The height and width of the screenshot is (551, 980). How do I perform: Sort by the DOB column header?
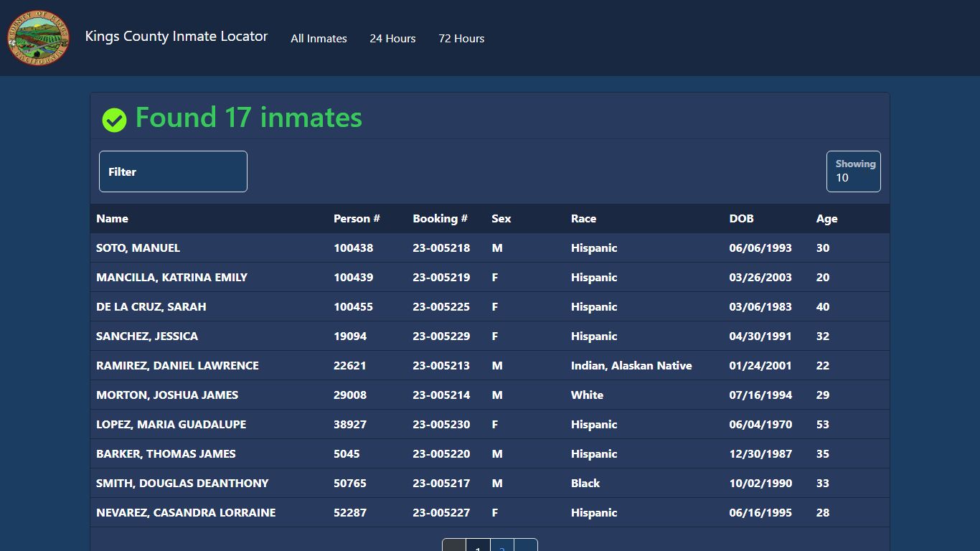pyautogui.click(x=741, y=219)
